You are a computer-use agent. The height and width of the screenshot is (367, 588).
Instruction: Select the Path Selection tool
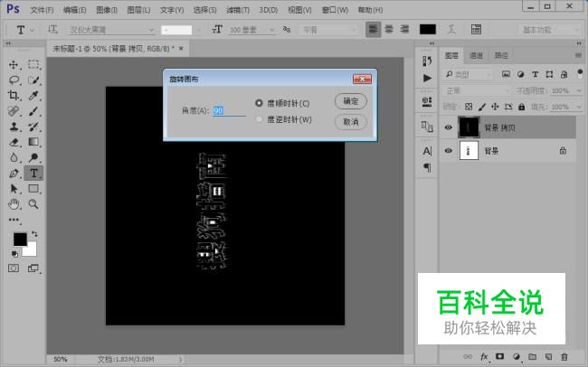point(14,189)
